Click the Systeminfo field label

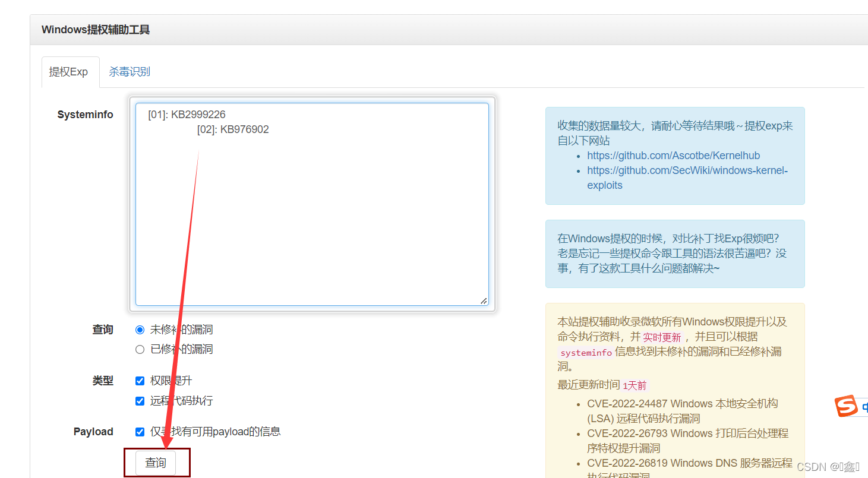85,115
